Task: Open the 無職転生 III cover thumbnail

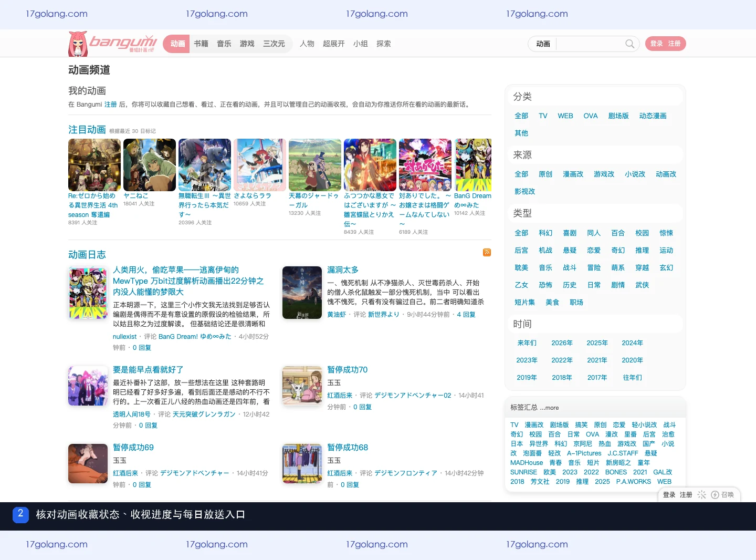Action: [x=205, y=165]
